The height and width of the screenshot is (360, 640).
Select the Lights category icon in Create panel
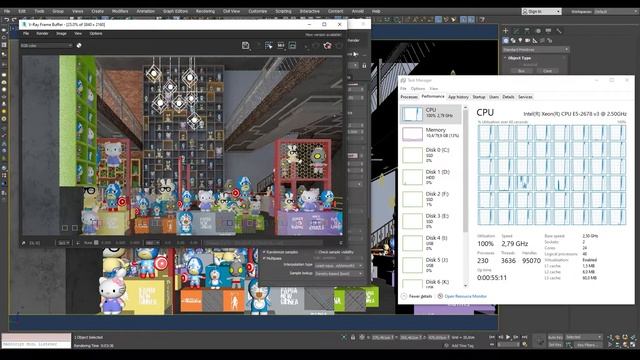point(520,40)
